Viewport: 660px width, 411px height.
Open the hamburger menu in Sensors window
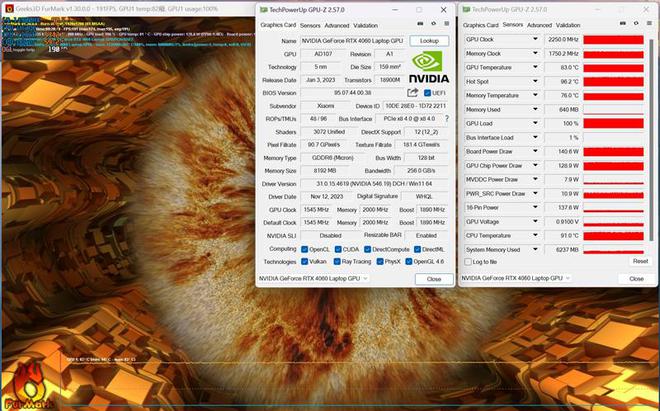[649, 24]
